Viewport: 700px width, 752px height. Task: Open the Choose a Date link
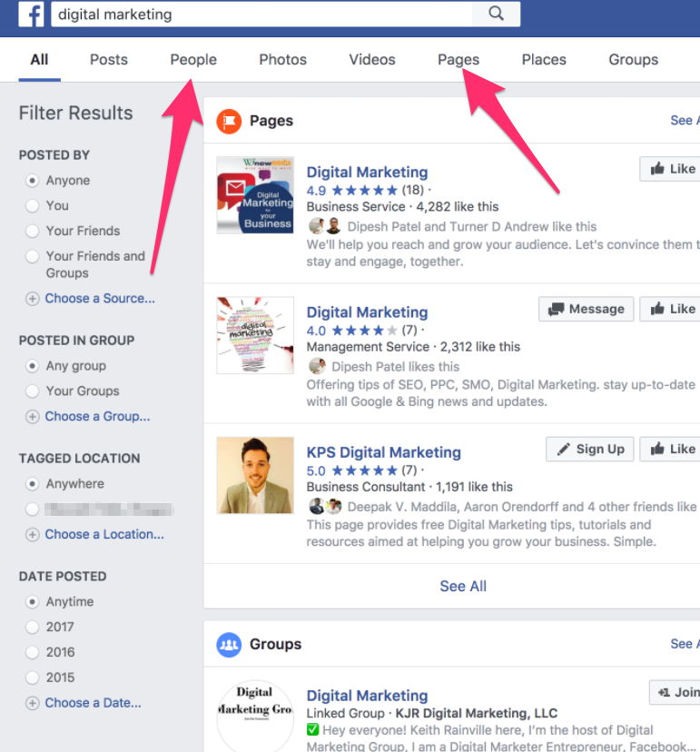point(93,703)
